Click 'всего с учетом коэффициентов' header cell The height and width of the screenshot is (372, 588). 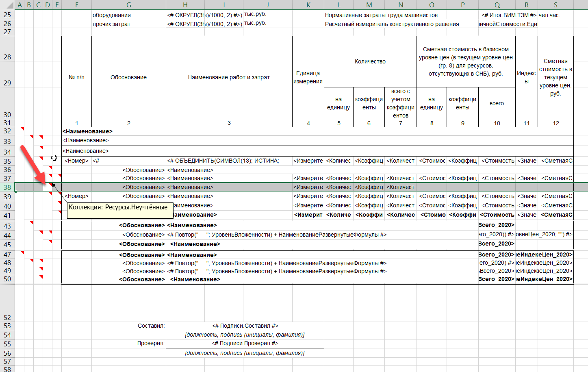pos(401,103)
